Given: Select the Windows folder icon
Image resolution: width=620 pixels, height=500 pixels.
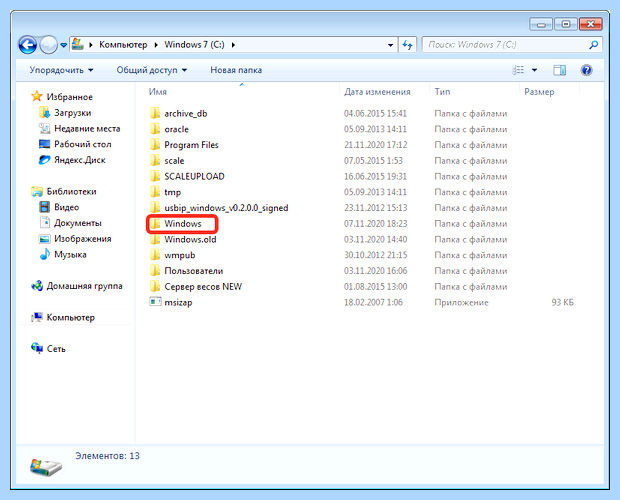Looking at the screenshot, I should tap(155, 224).
